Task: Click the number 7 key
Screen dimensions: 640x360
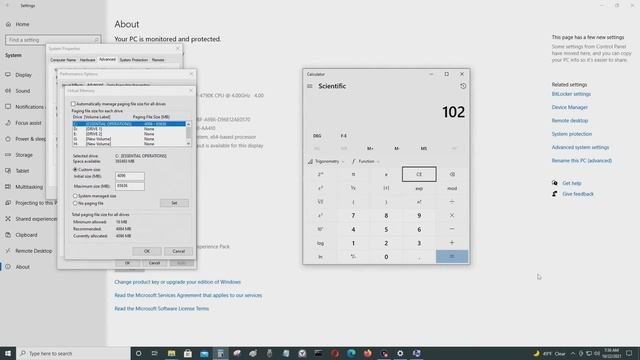Action: [x=353, y=216]
